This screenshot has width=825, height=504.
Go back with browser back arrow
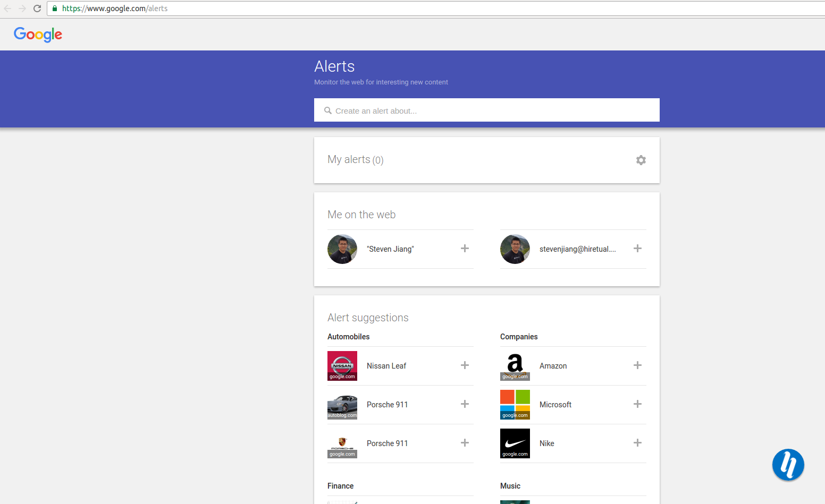(7, 8)
